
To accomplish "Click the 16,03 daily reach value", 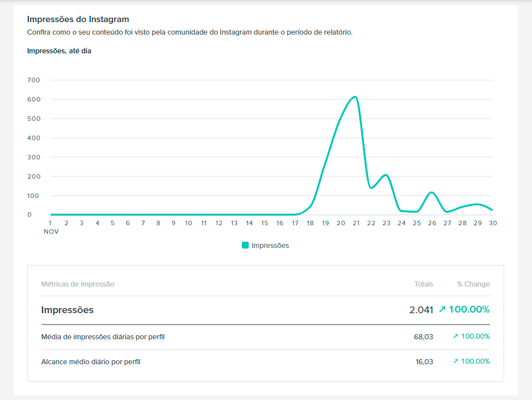I will pyautogui.click(x=425, y=361).
